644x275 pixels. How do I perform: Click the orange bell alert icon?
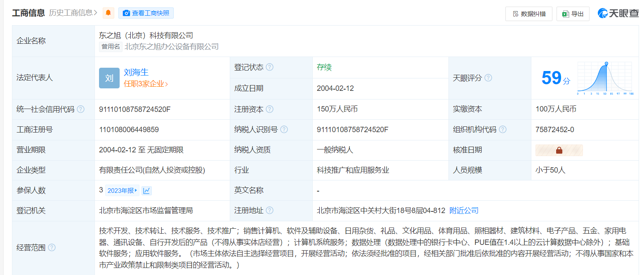(109, 13)
